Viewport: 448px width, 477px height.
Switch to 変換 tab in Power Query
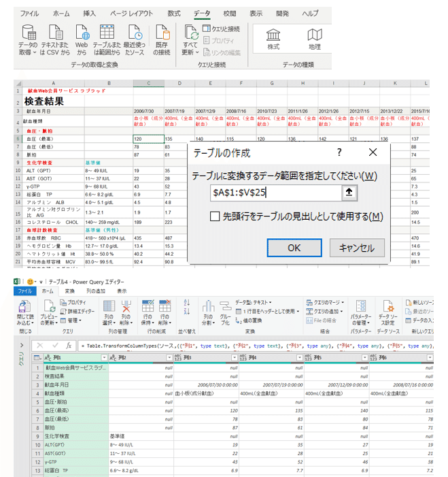(x=70, y=291)
